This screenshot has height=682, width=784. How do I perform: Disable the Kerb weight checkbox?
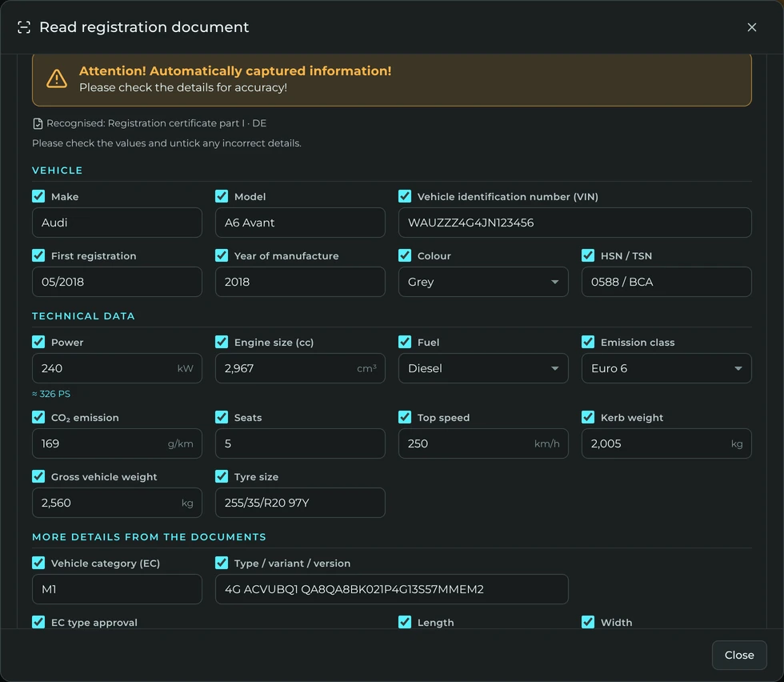[x=588, y=417]
